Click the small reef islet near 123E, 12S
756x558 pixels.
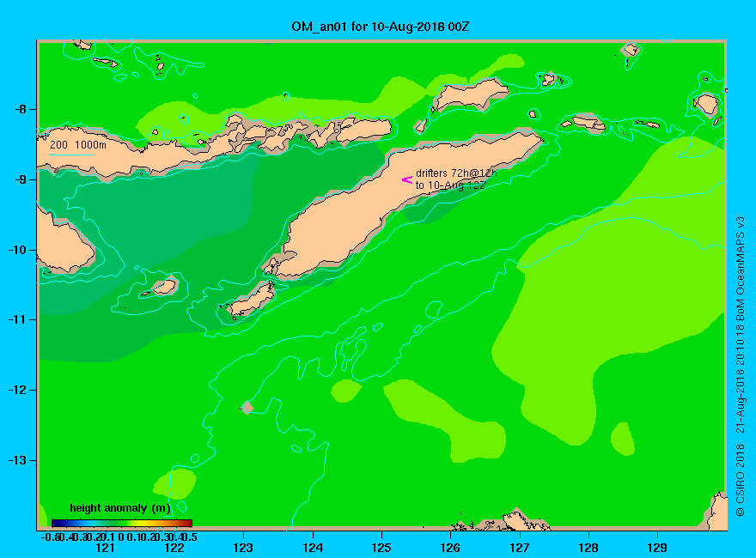pos(247,408)
